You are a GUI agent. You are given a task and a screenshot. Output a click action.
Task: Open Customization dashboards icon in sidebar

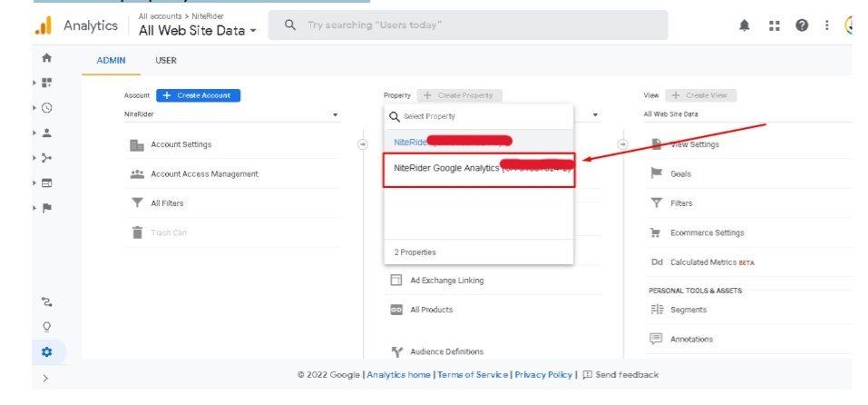click(x=47, y=83)
